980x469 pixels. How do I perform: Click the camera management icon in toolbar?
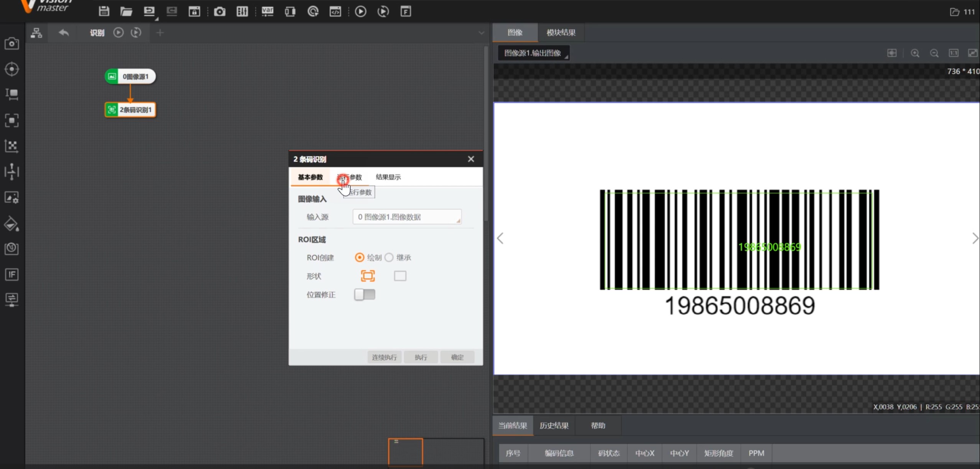click(x=220, y=12)
